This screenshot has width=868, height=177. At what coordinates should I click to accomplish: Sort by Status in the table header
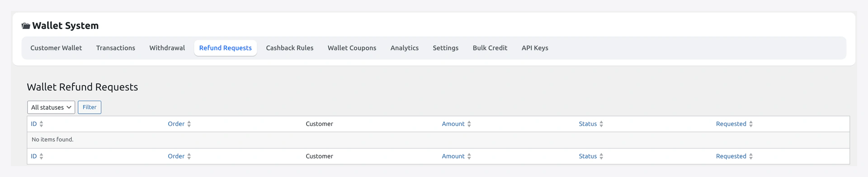coord(591,124)
